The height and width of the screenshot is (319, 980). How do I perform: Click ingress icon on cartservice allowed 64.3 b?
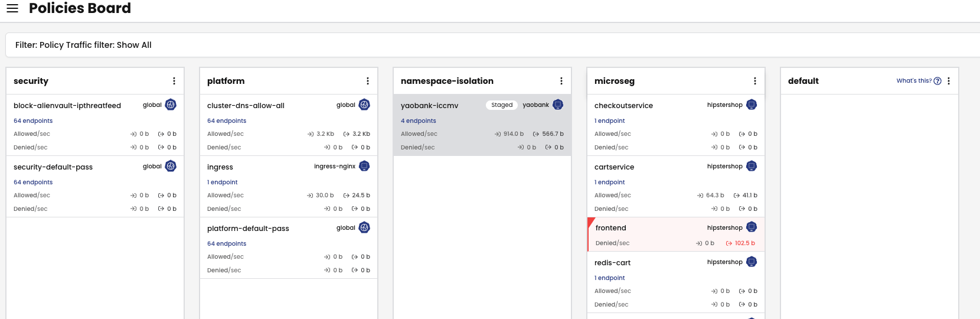(700, 196)
